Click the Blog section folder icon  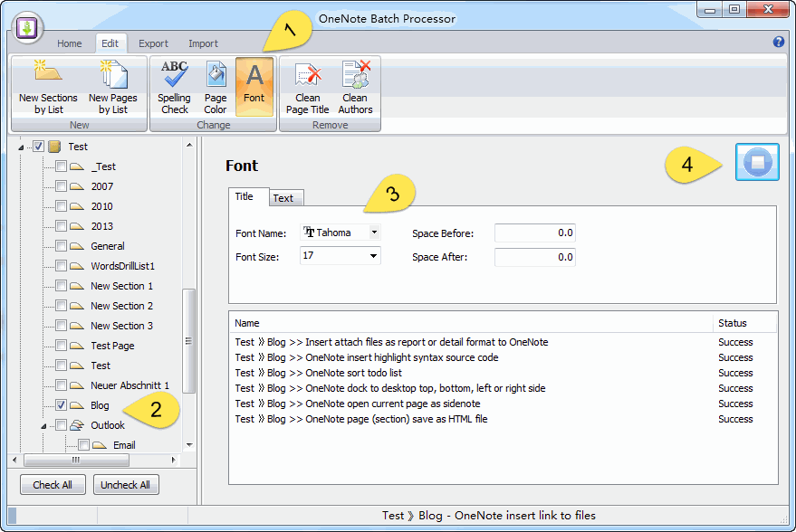pos(77,405)
